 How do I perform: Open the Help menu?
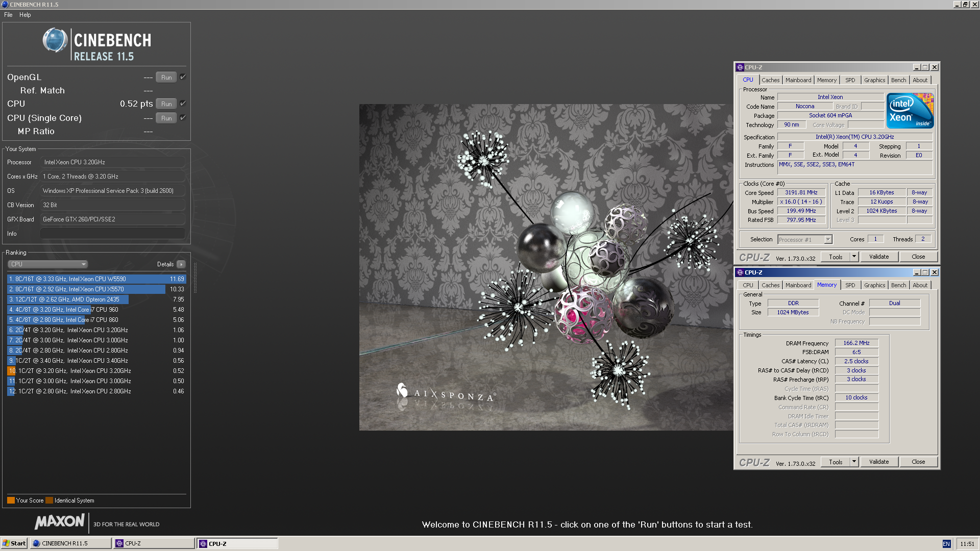point(25,15)
